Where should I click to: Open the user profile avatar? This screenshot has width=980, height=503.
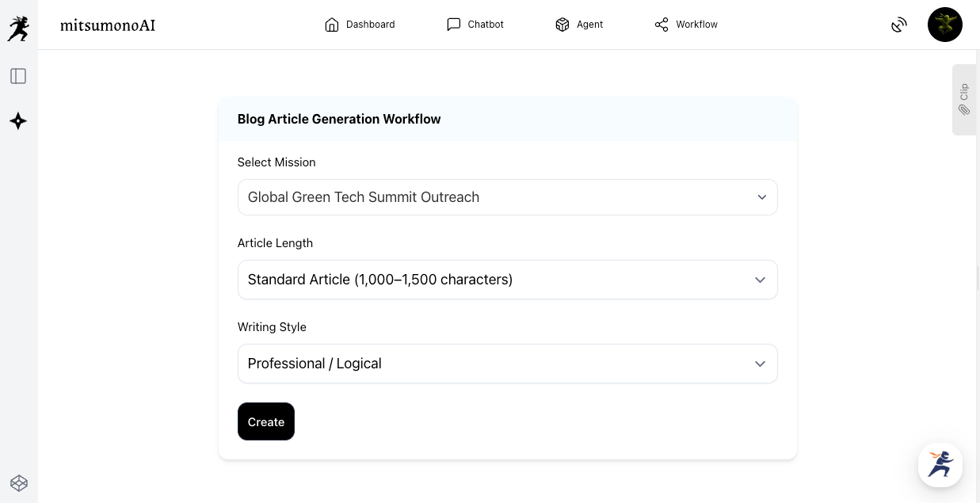[944, 25]
